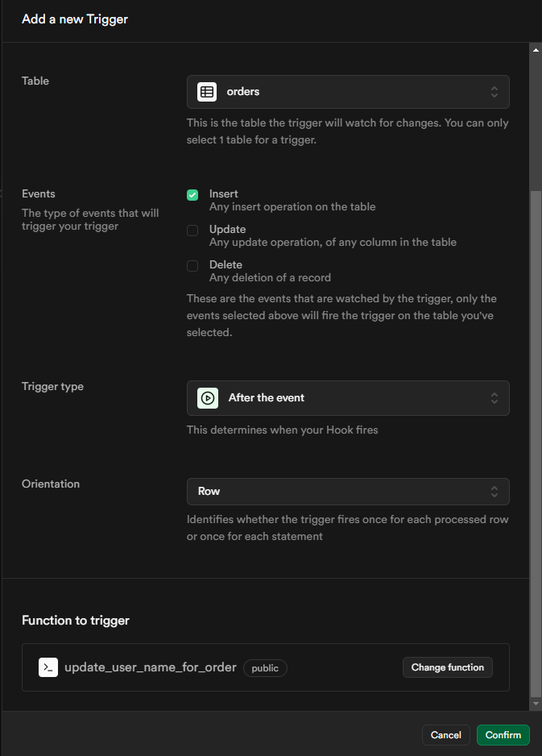The width and height of the screenshot is (542, 756).
Task: Confirm the new trigger creation
Action: (503, 734)
